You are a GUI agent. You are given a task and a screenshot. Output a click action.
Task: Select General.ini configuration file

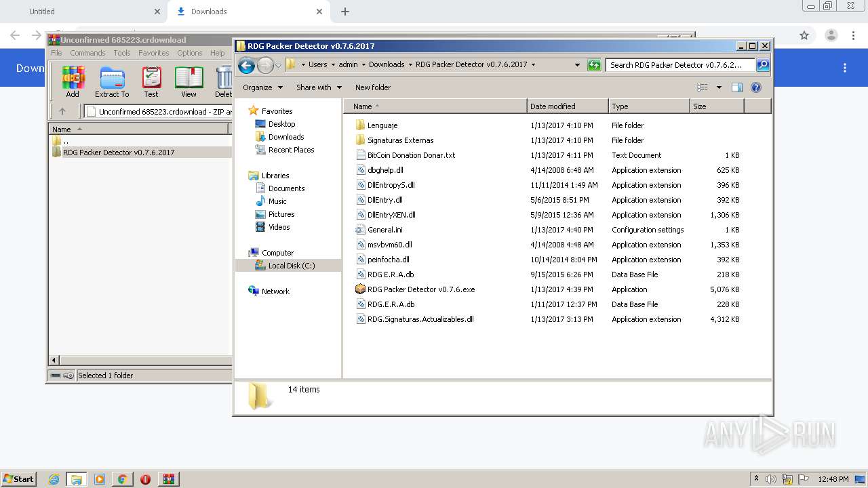384,230
